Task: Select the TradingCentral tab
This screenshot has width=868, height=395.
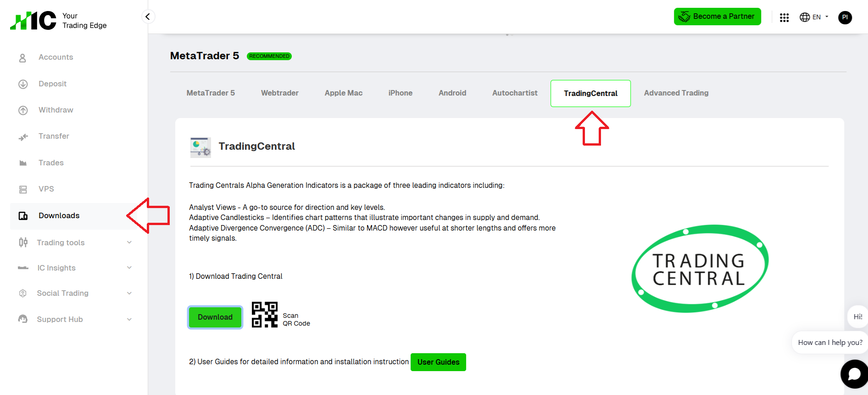Action: coord(590,93)
